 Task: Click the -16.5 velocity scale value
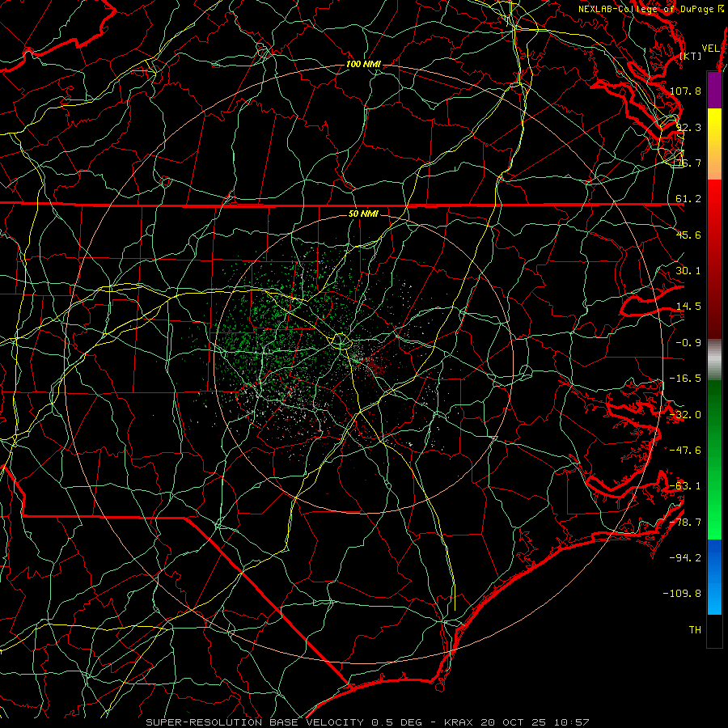pyautogui.click(x=685, y=379)
